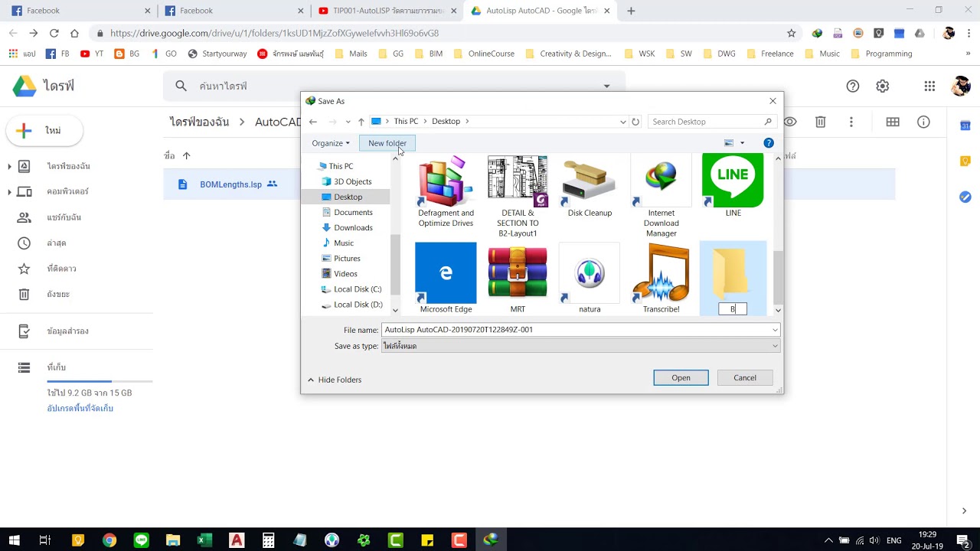The height and width of the screenshot is (551, 980).
Task: Open the recent locations chevron
Action: (348, 122)
